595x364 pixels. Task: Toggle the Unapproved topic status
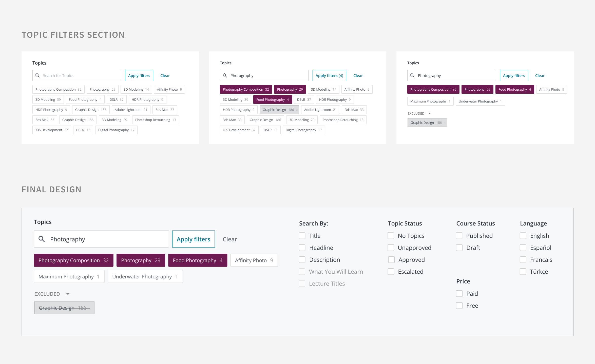click(x=391, y=248)
